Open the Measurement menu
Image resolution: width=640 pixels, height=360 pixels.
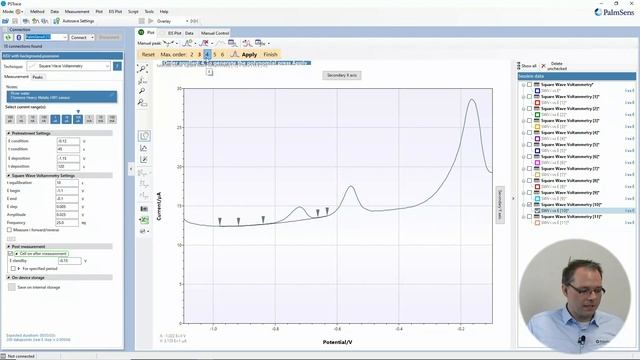pyautogui.click(x=77, y=11)
